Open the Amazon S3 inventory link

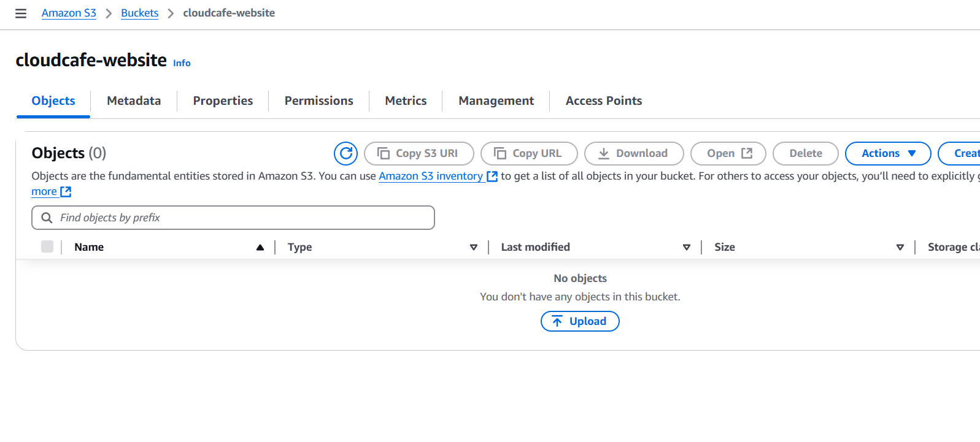438,176
